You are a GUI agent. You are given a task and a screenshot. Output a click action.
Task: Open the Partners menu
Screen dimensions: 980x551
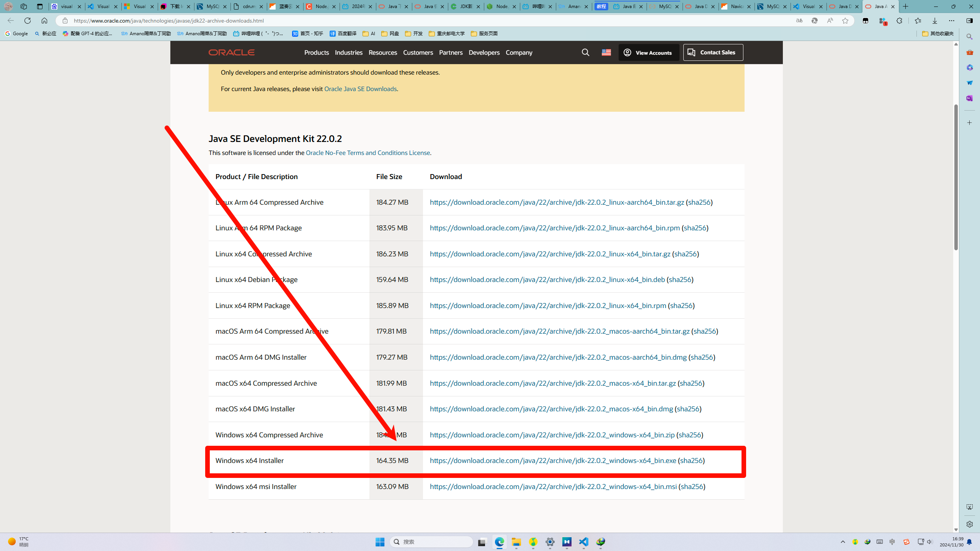pos(451,52)
